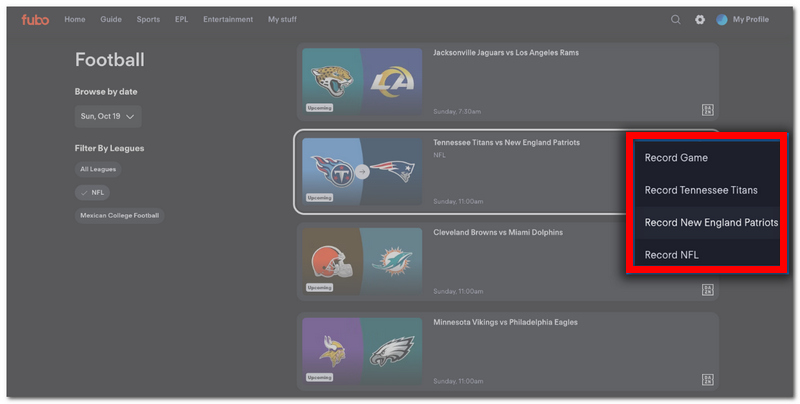Click the Football page heading
The width and height of the screenshot is (800, 404).
pyautogui.click(x=110, y=60)
